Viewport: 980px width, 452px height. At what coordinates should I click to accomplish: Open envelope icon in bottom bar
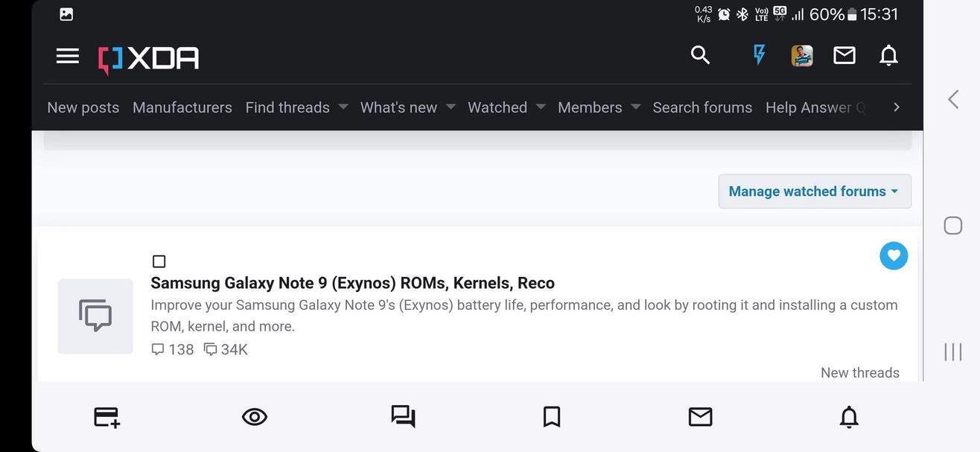coord(700,417)
